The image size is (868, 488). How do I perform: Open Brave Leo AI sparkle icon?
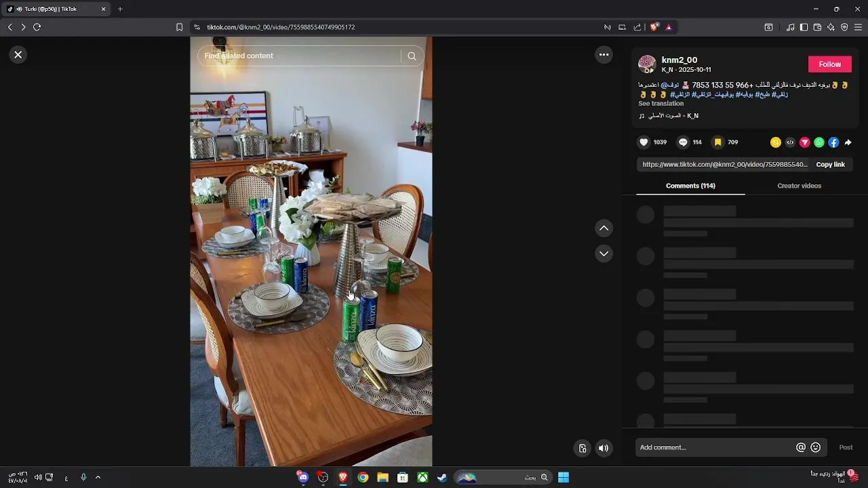[831, 27]
